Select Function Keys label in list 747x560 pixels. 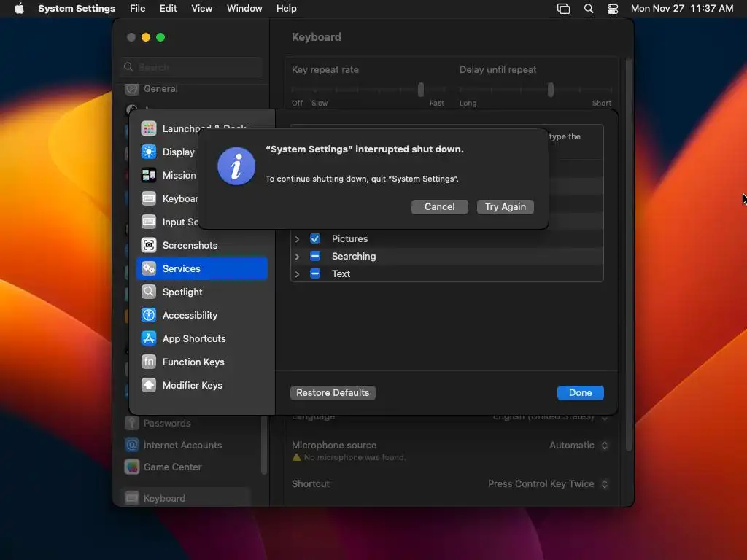pyautogui.click(x=193, y=362)
